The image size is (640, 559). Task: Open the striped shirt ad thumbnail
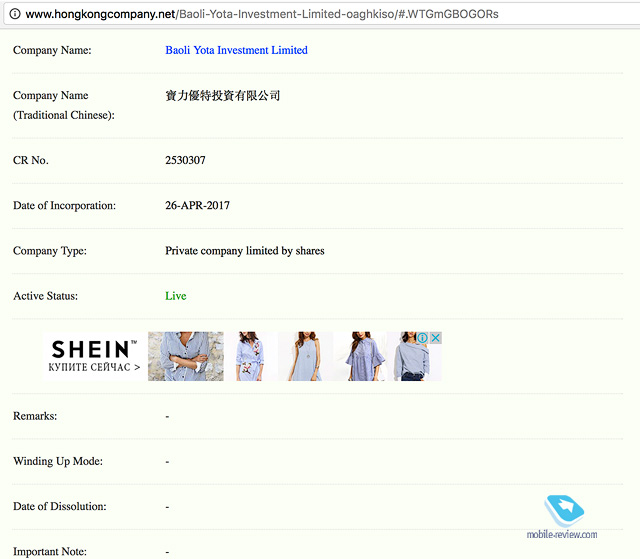[186, 356]
